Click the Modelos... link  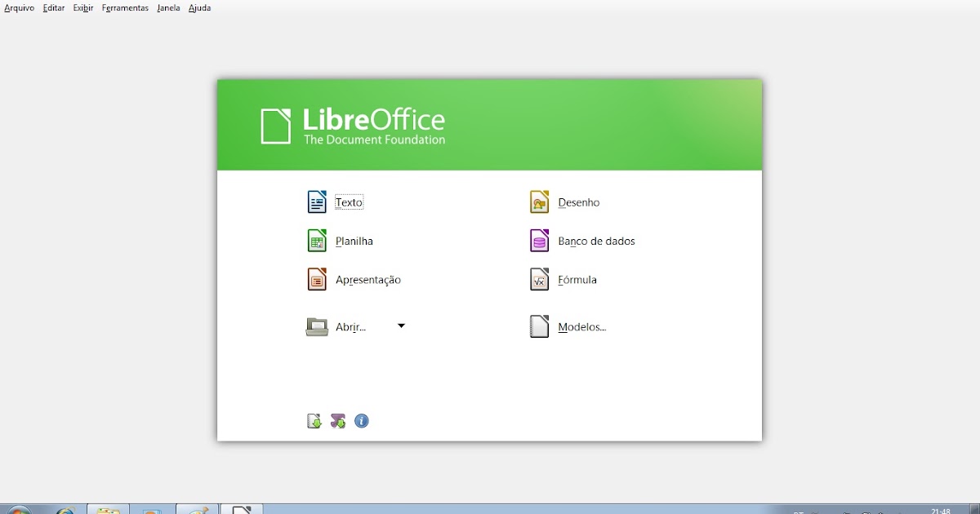click(x=583, y=326)
